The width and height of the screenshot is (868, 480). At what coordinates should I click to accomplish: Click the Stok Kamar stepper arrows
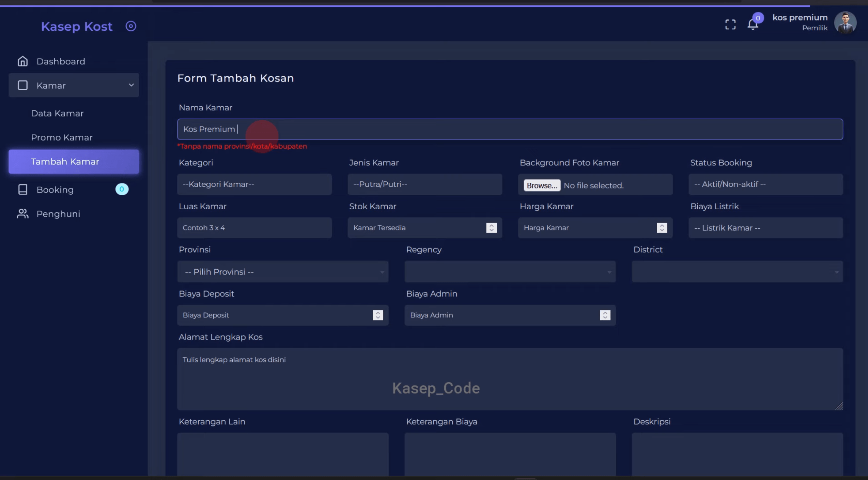tap(491, 228)
